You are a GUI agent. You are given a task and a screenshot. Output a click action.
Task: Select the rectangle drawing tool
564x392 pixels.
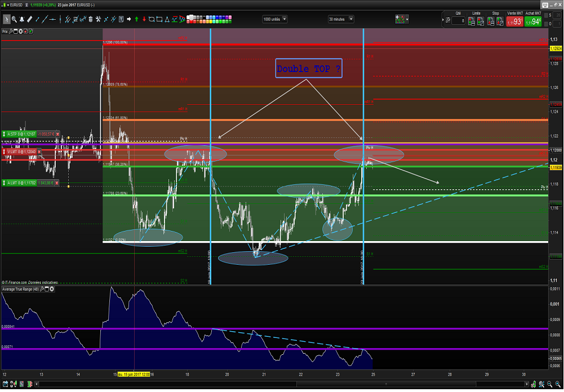click(159, 19)
